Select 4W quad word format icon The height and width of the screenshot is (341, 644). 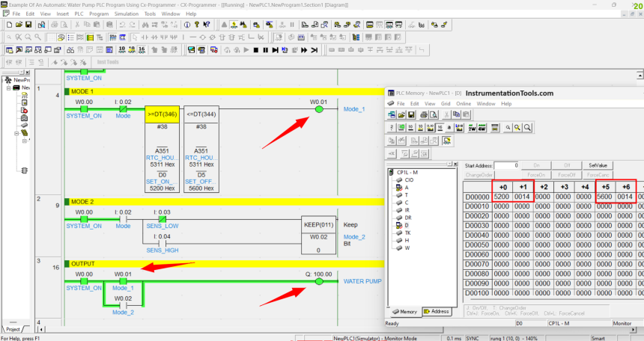482,128
